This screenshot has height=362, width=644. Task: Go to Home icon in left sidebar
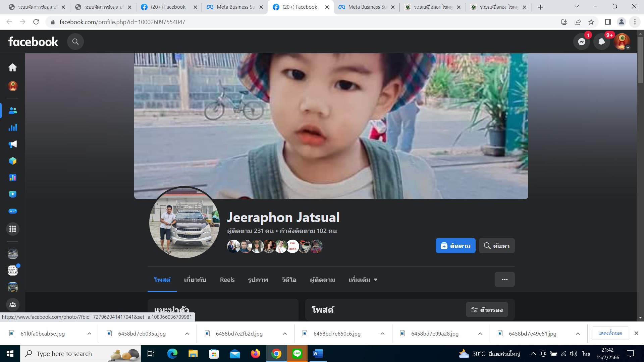click(12, 67)
